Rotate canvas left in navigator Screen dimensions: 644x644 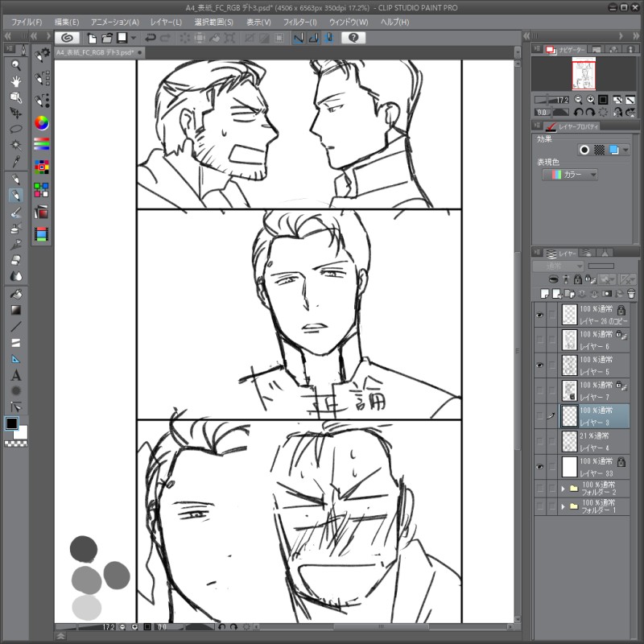(x=578, y=112)
